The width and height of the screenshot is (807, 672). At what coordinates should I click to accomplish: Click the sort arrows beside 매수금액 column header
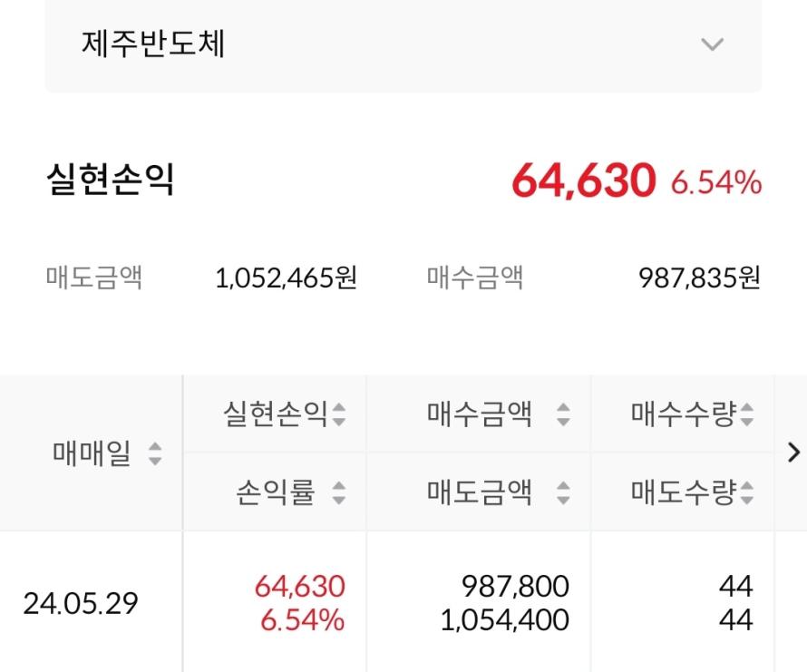click(563, 416)
